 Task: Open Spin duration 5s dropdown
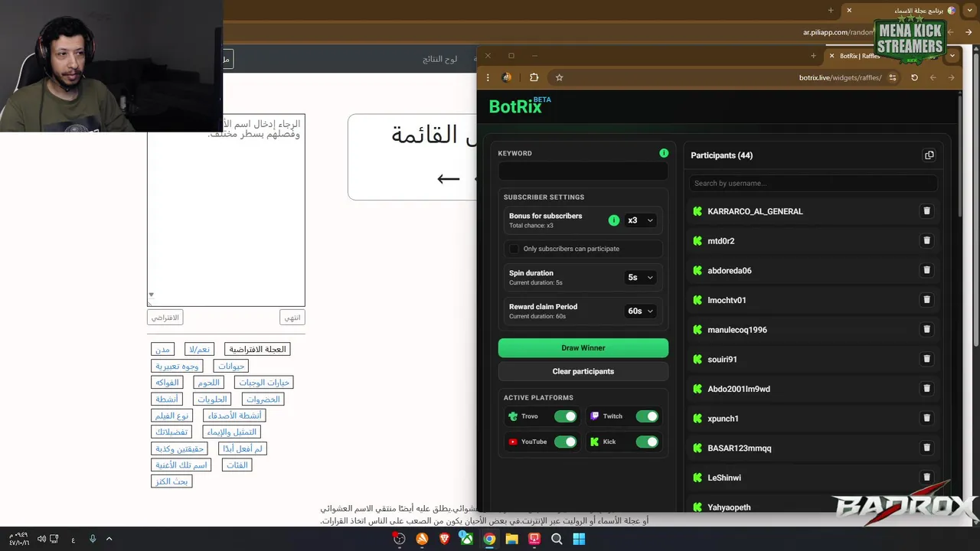pyautogui.click(x=641, y=278)
